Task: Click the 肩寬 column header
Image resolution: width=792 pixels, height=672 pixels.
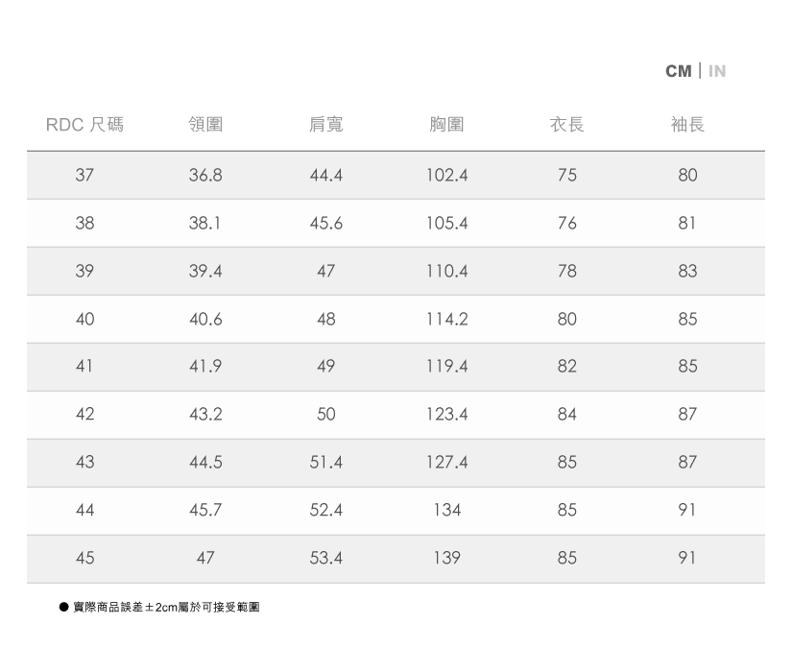Action: click(x=325, y=125)
